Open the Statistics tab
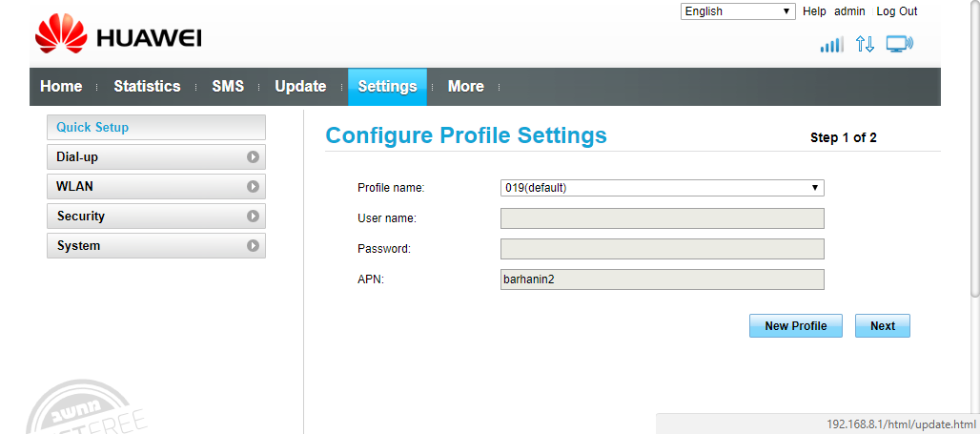 pyautogui.click(x=147, y=87)
